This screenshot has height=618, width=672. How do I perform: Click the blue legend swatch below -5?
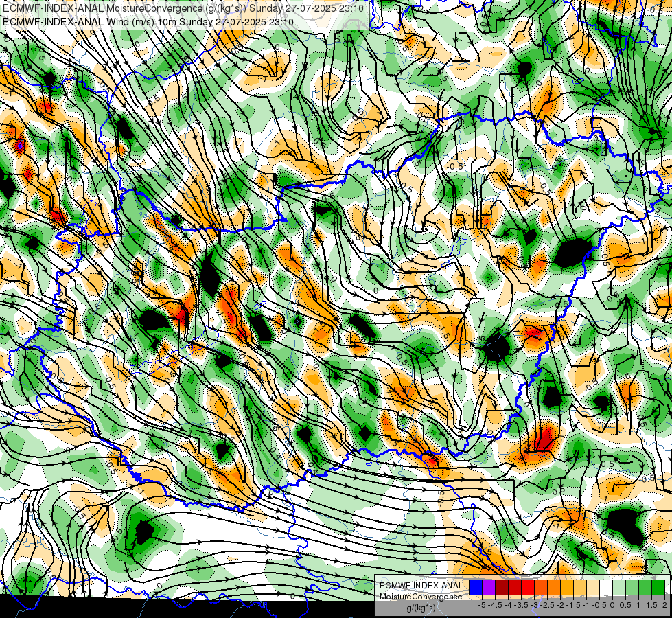(476, 587)
